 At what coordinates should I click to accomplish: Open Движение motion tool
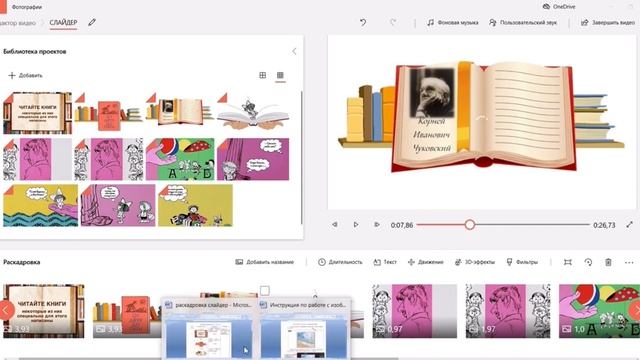pos(425,262)
